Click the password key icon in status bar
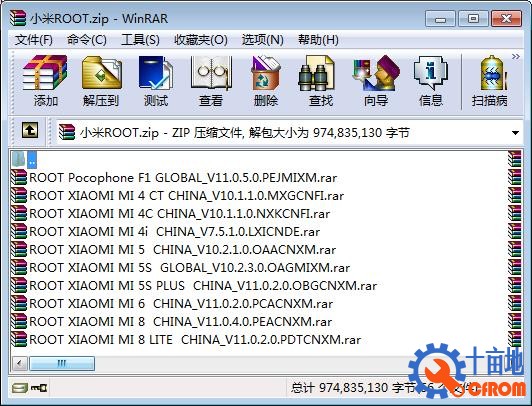This screenshot has width=532, height=406. point(39,388)
